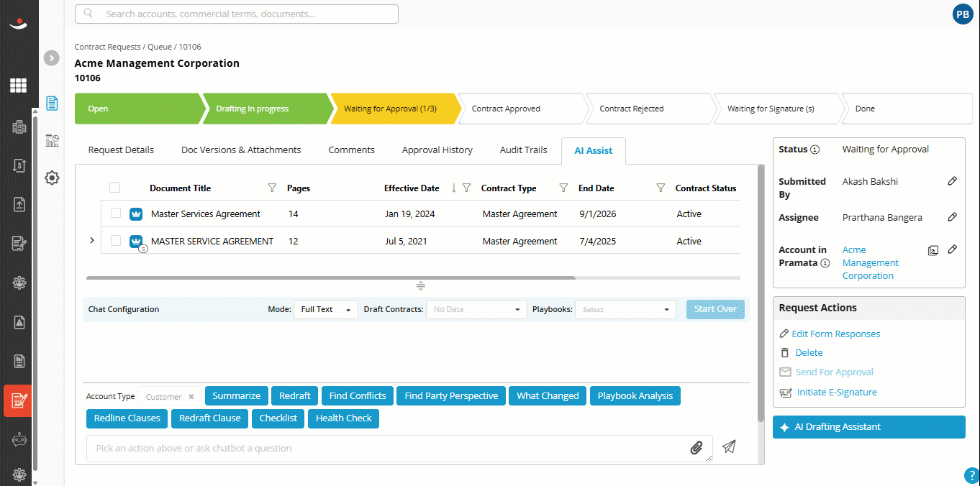980x486 pixels.
Task: Open the Mode Full Text dropdown
Action: coord(326,309)
